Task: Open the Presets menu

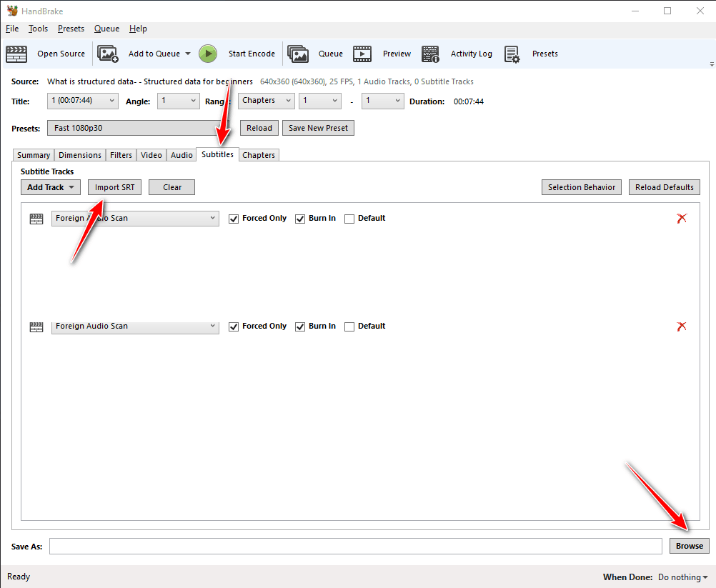Action: (71, 29)
